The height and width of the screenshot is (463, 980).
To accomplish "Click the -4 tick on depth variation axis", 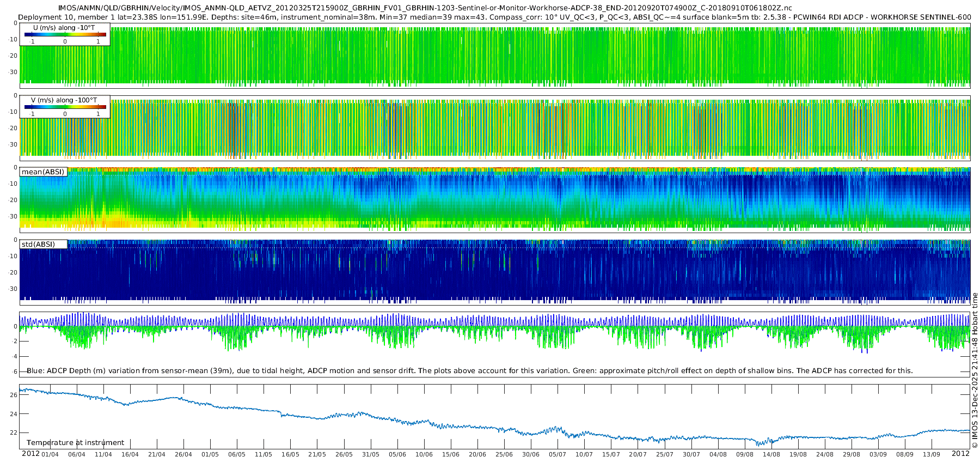I will coord(14,356).
